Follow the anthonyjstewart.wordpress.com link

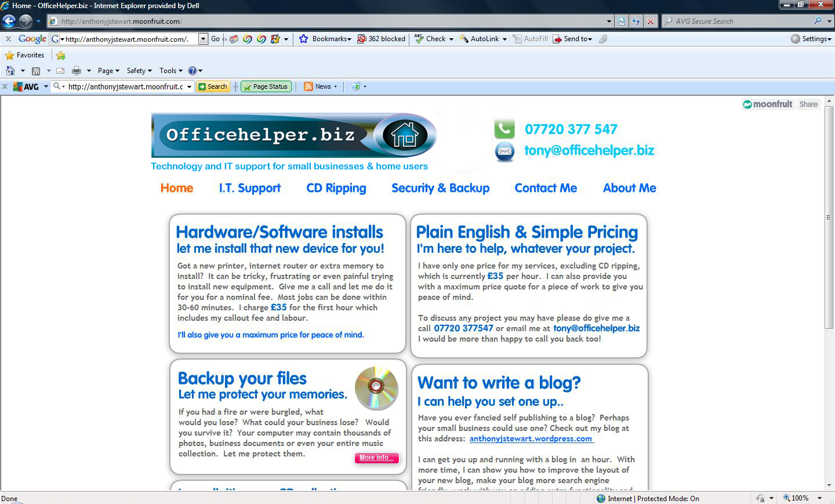point(531,439)
